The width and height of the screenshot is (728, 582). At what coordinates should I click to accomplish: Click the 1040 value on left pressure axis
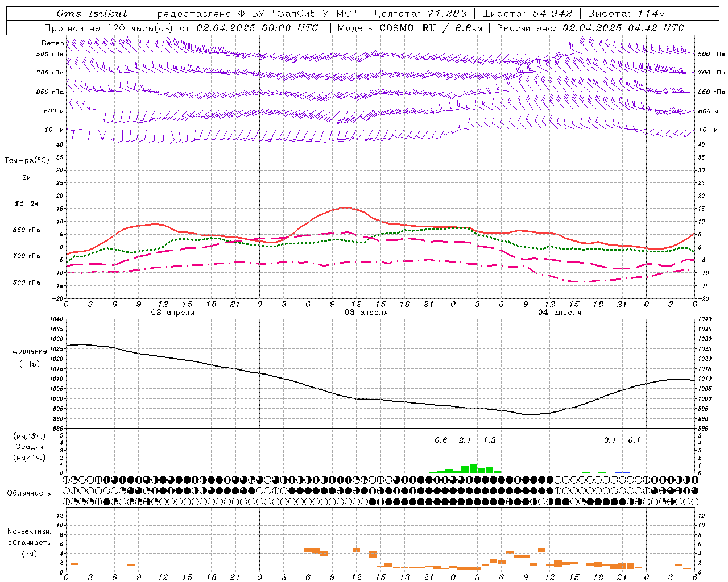(56, 319)
